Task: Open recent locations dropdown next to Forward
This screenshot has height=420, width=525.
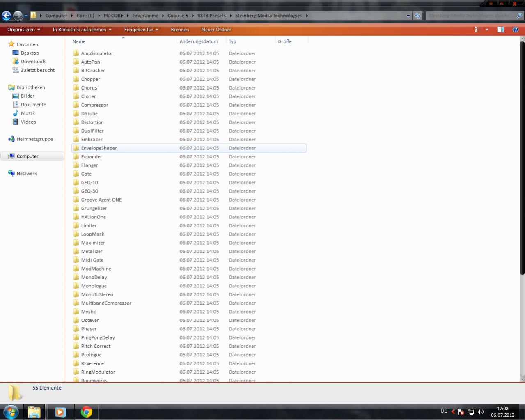Action: coord(26,16)
